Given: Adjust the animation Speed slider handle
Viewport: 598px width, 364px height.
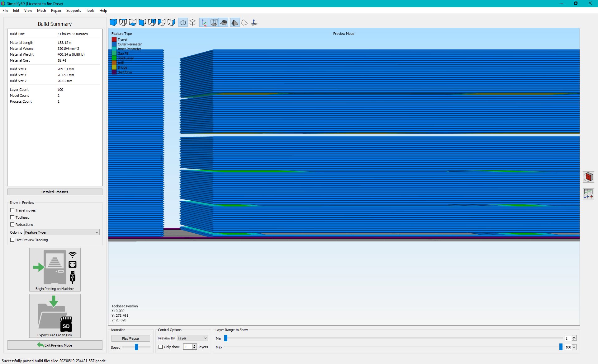Looking at the screenshot, I should click(136, 347).
